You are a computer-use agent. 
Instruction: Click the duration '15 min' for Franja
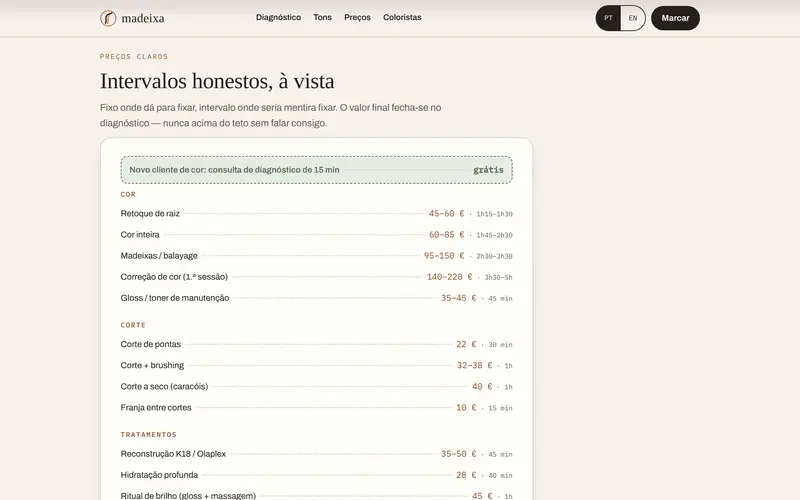pos(501,408)
